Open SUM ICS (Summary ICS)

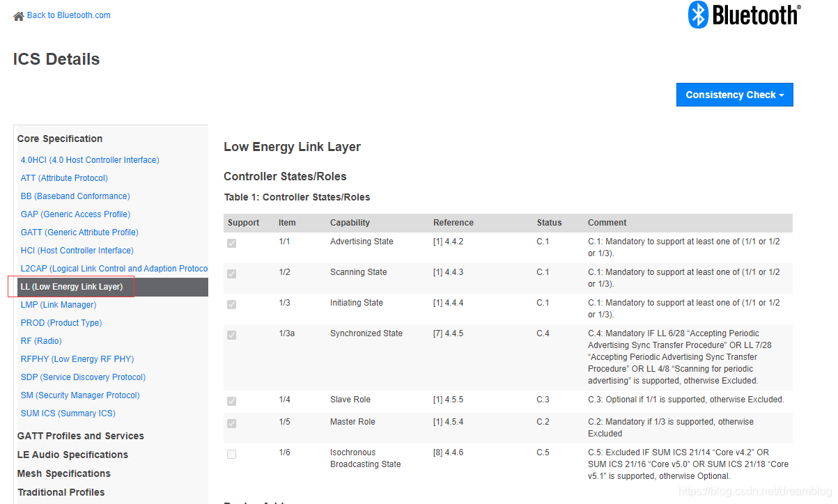pyautogui.click(x=68, y=414)
